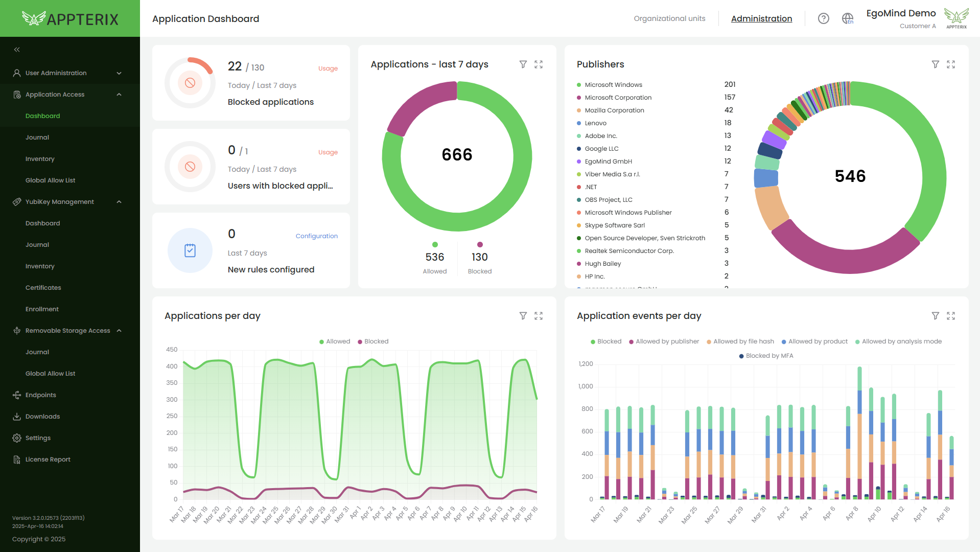Filter the Applications last 7 days chart

(x=523, y=64)
